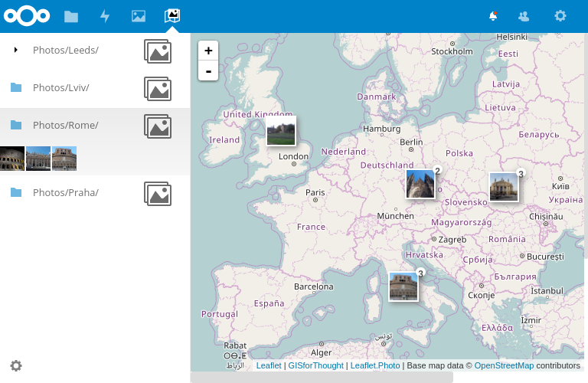Follow the OpenStreetMap link
Viewport: 588px width, 383px height.
(504, 365)
